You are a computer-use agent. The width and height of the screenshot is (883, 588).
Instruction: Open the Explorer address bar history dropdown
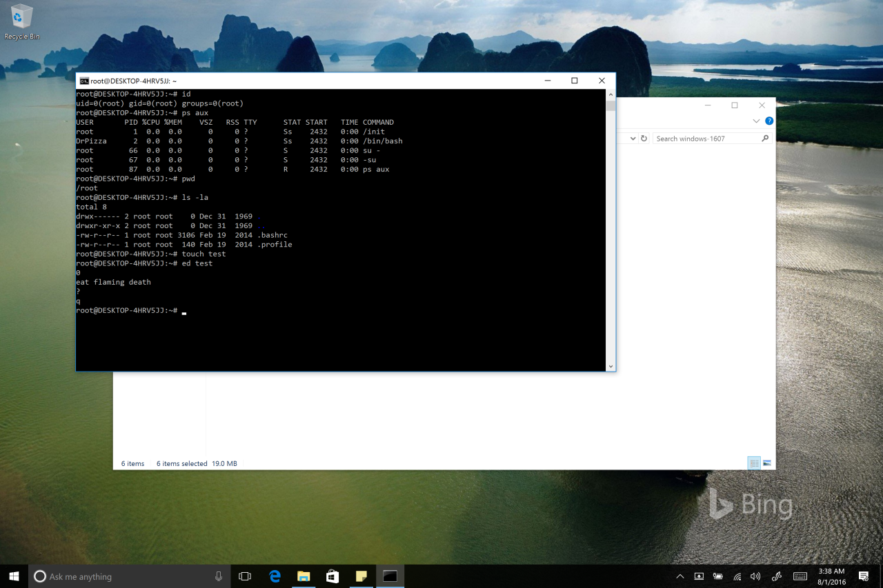pos(633,138)
